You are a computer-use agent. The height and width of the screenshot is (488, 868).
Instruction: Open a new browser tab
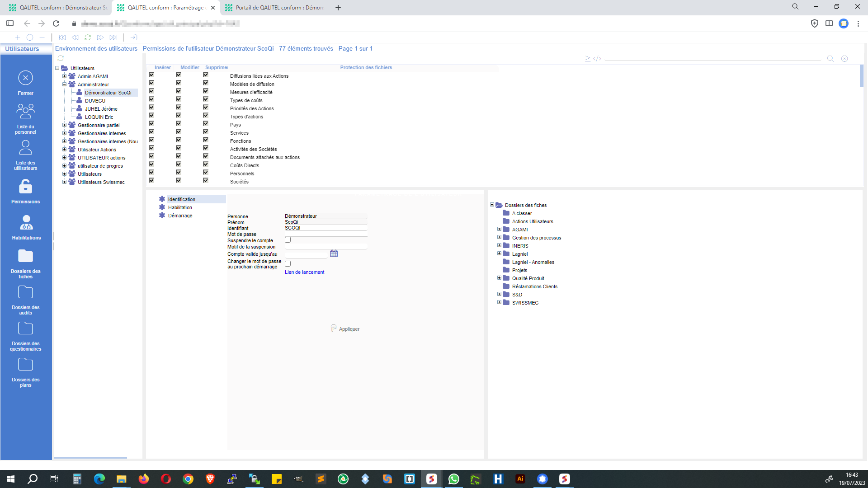point(338,8)
